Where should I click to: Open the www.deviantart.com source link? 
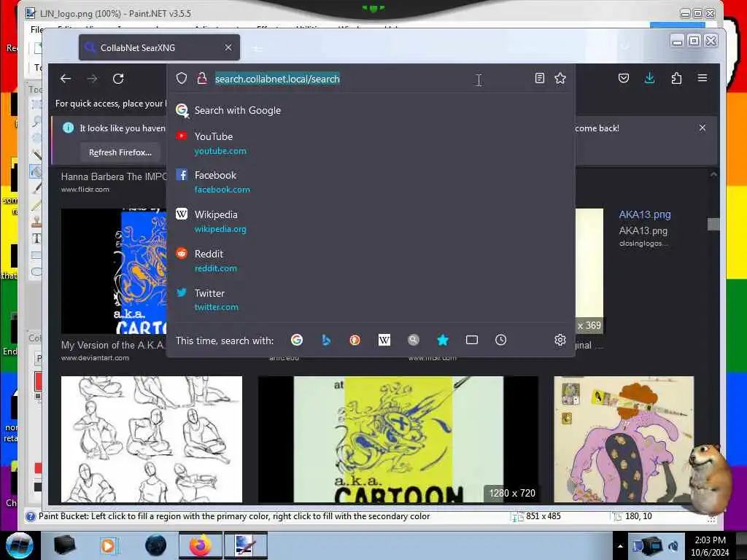pyautogui.click(x=95, y=357)
